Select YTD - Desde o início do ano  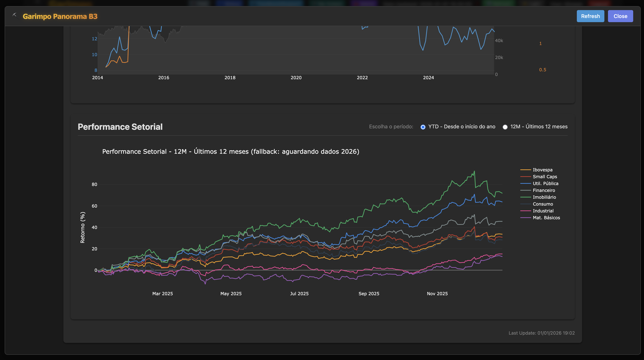[423, 127]
